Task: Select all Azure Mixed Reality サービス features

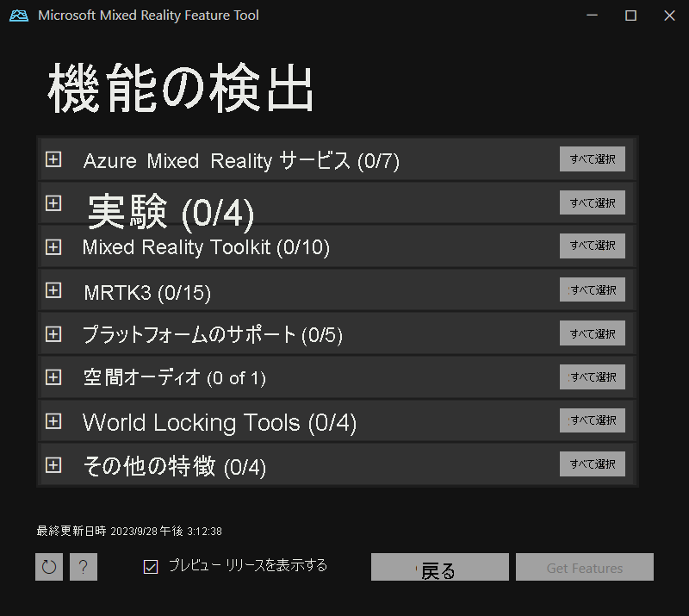Action: click(592, 159)
